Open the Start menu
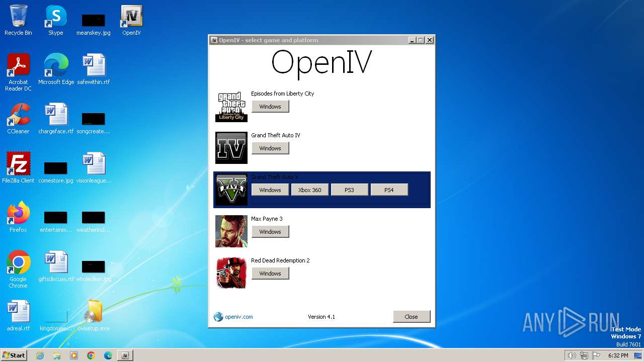The width and height of the screenshot is (644, 362). click(14, 355)
